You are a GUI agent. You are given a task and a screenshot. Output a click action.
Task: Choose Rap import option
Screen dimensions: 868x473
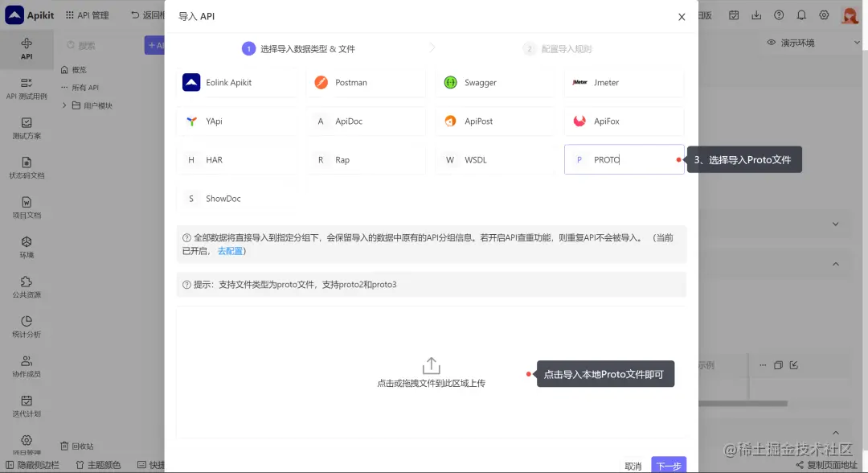(366, 160)
